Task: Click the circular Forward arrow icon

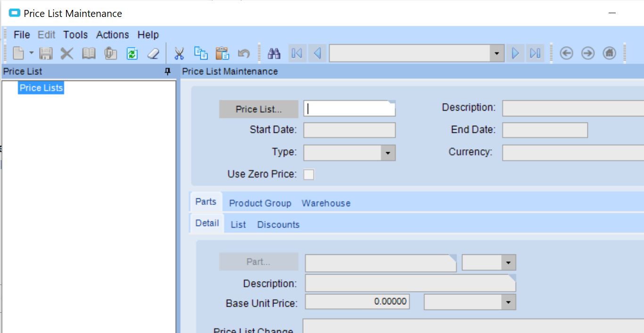Action: (588, 53)
